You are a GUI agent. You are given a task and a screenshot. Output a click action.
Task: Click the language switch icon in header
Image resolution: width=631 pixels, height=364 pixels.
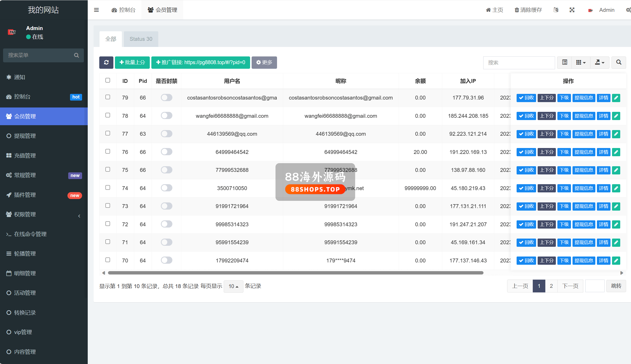click(x=556, y=10)
